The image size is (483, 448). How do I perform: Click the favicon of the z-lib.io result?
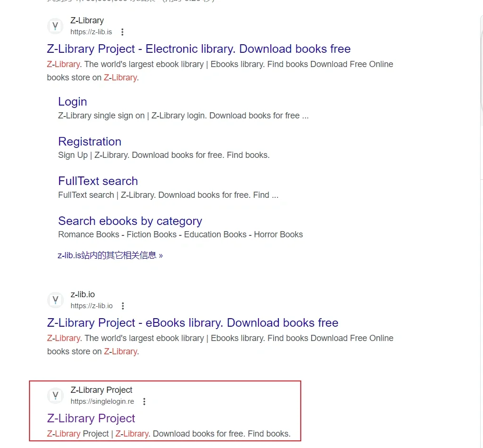pos(56,300)
